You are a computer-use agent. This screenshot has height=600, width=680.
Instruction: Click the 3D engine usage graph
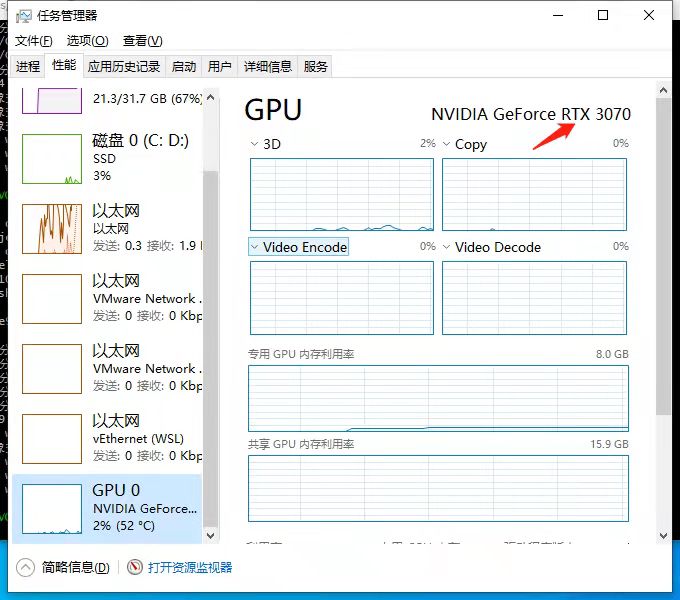tap(342, 195)
